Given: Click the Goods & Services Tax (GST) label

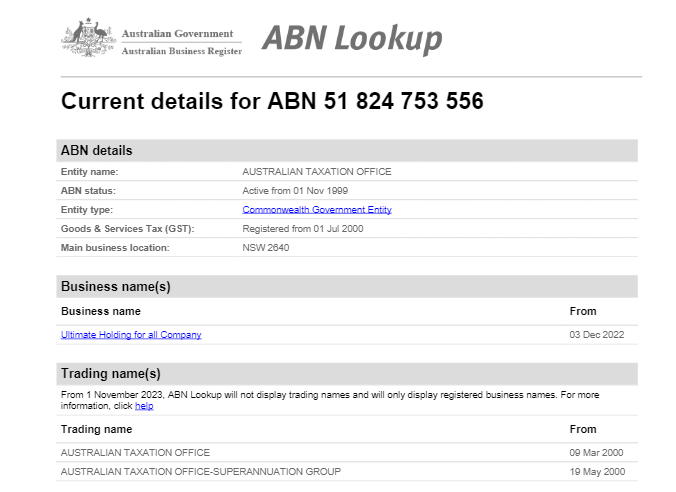Looking at the screenshot, I should tap(128, 229).
